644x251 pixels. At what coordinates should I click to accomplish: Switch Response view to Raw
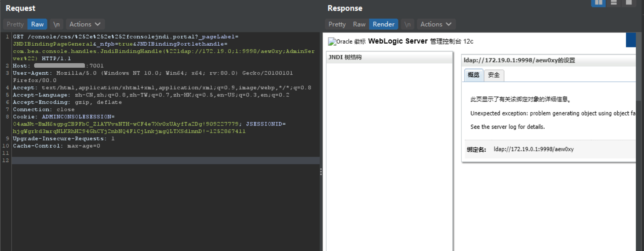[x=359, y=24]
